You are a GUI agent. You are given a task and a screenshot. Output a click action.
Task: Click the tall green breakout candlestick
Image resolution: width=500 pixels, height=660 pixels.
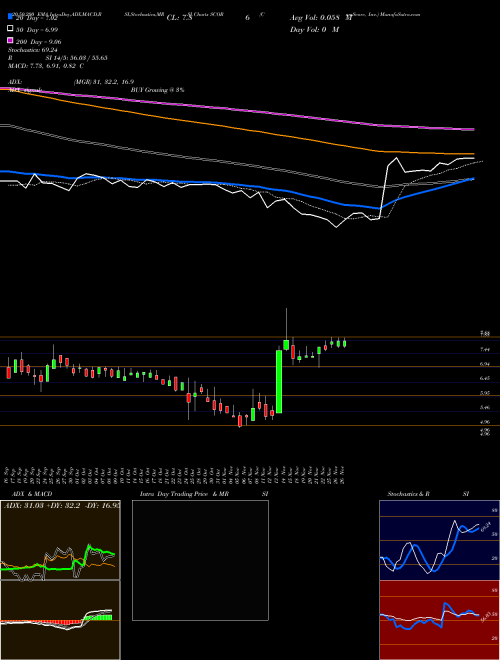pyautogui.click(x=279, y=381)
